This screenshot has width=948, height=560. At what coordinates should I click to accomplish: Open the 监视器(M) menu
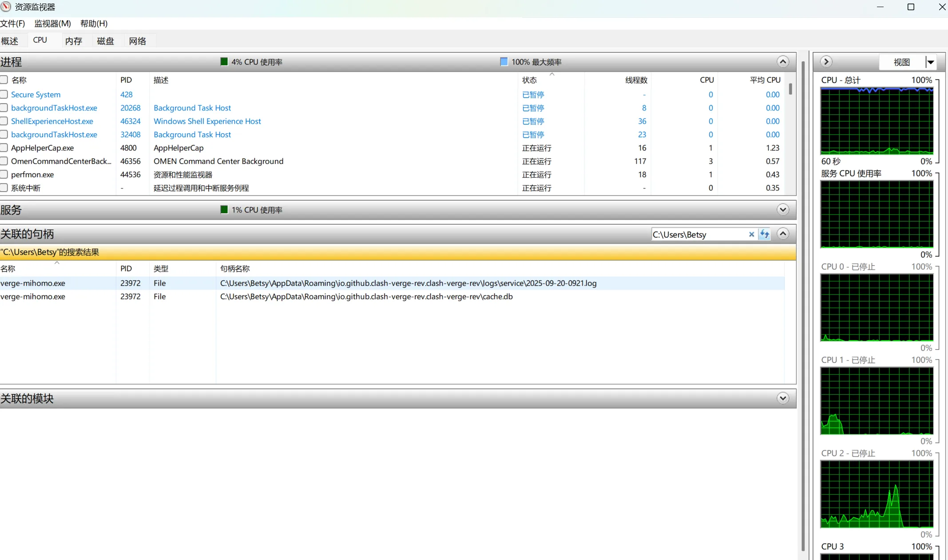point(52,24)
